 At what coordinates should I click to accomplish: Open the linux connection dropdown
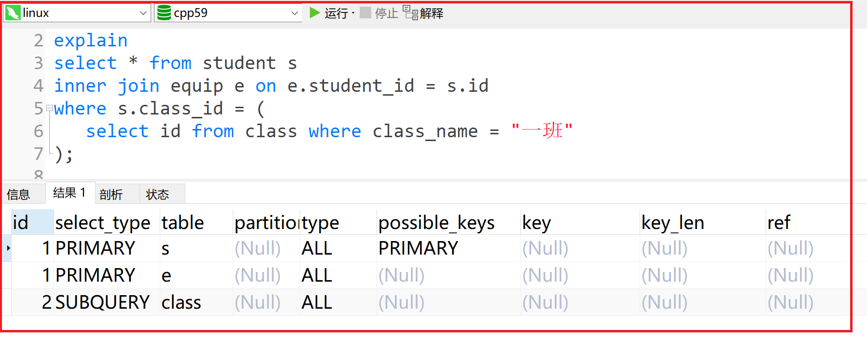click(x=143, y=13)
